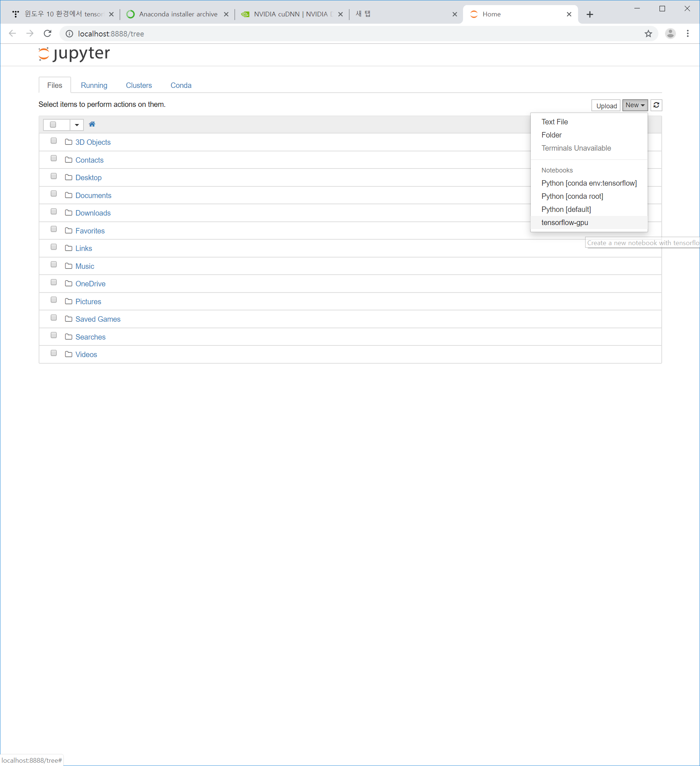Refresh the notebook file list

(x=656, y=105)
